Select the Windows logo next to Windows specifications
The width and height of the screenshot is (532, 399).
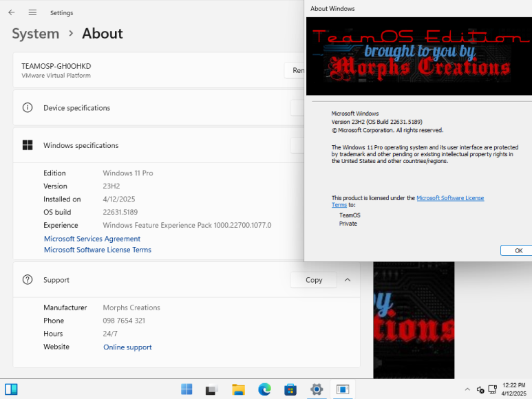pos(28,145)
